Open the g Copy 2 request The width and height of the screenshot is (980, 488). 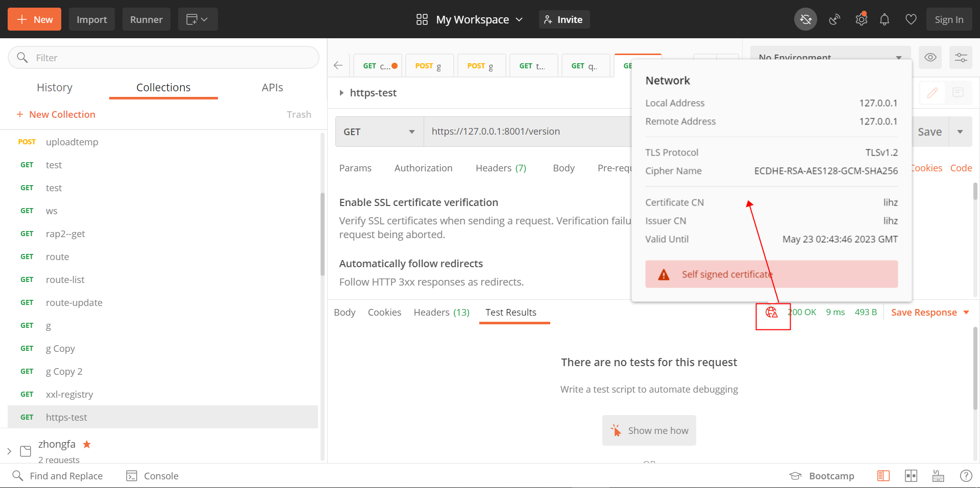coord(163,371)
